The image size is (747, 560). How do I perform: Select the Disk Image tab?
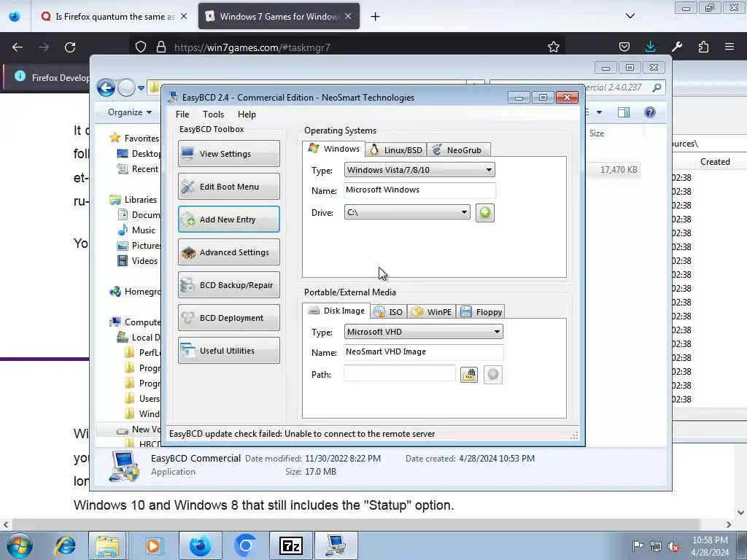(336, 311)
